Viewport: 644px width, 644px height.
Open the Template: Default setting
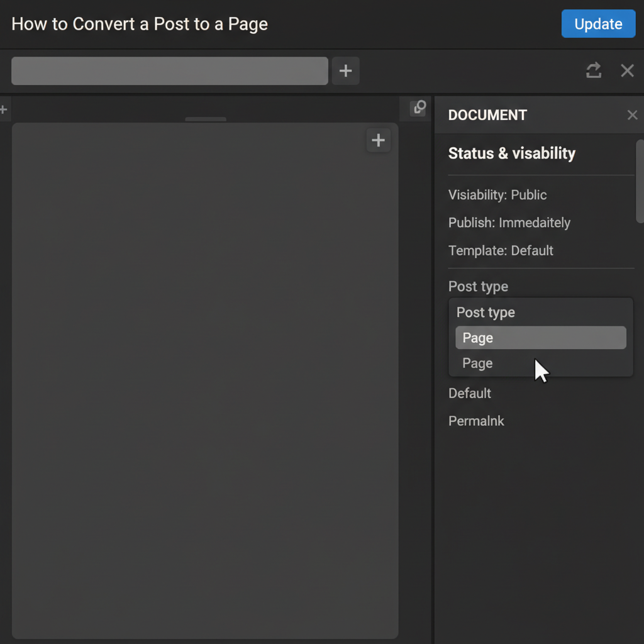coord(501,250)
